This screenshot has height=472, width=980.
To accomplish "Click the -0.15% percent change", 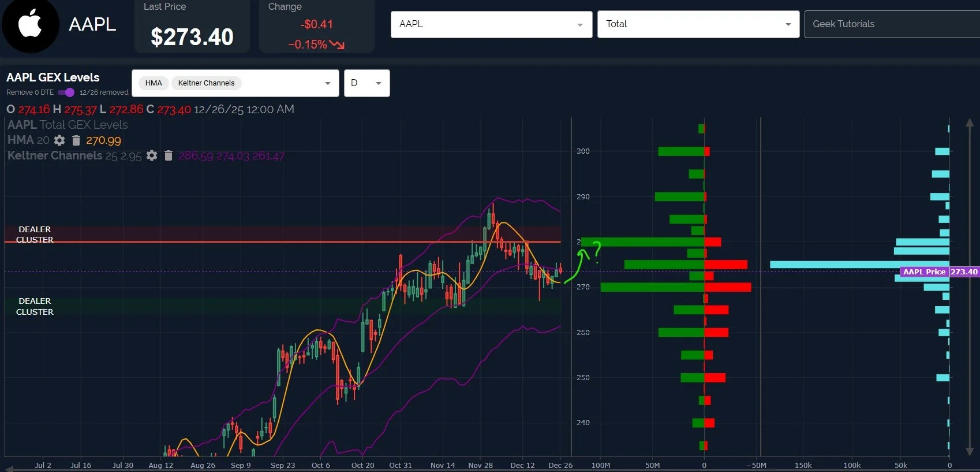I will pyautogui.click(x=308, y=44).
